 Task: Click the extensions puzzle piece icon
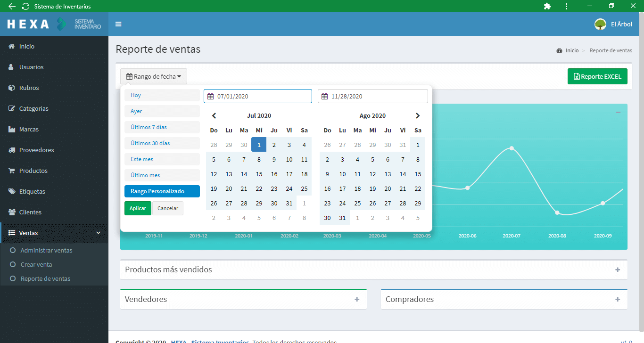(x=547, y=6)
